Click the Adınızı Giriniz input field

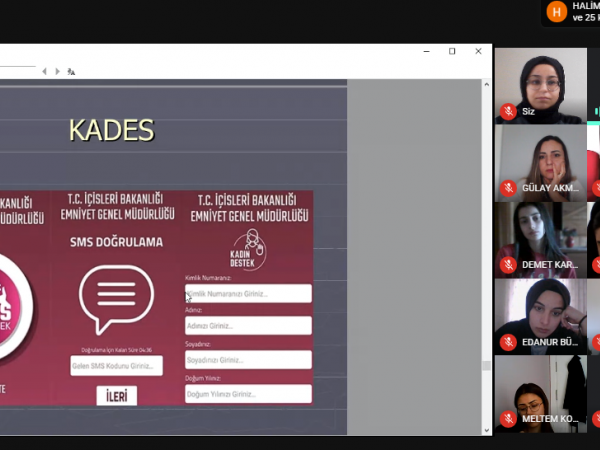248,326
